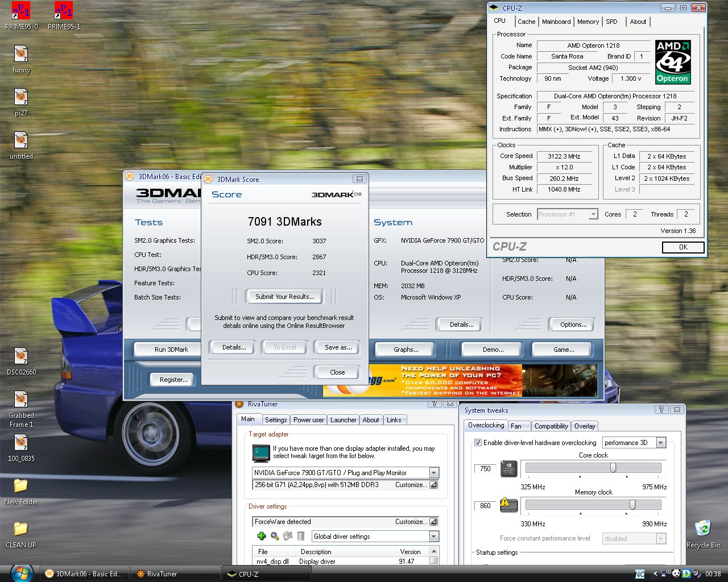Switch to the Memory tab in CPU-Z

(588, 22)
